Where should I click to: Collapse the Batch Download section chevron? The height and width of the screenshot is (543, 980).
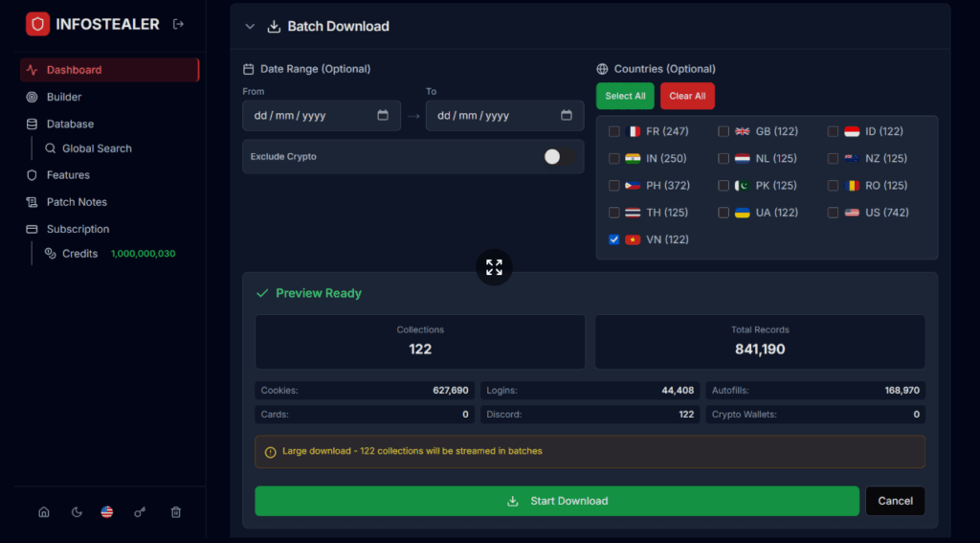[250, 27]
